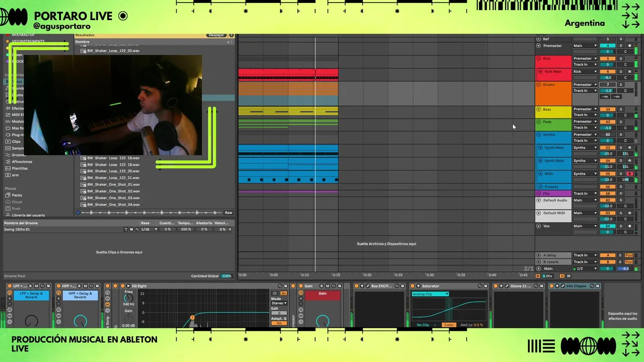Click the Kick track activator number 5
This screenshot has width=644, height=362.
click(x=607, y=58)
